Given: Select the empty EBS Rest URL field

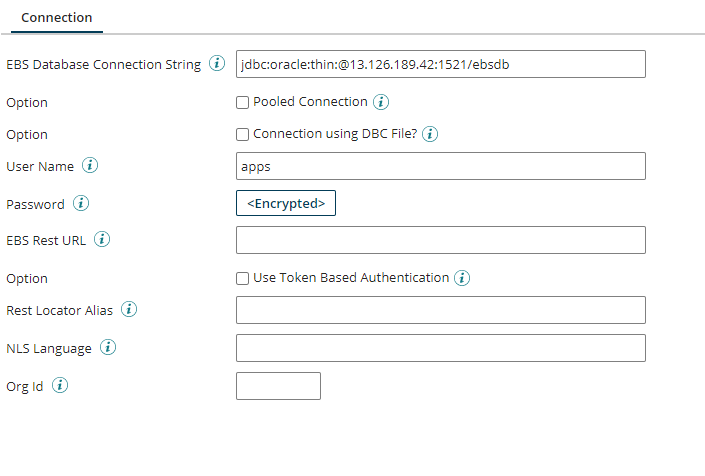Looking at the screenshot, I should pyautogui.click(x=441, y=240).
